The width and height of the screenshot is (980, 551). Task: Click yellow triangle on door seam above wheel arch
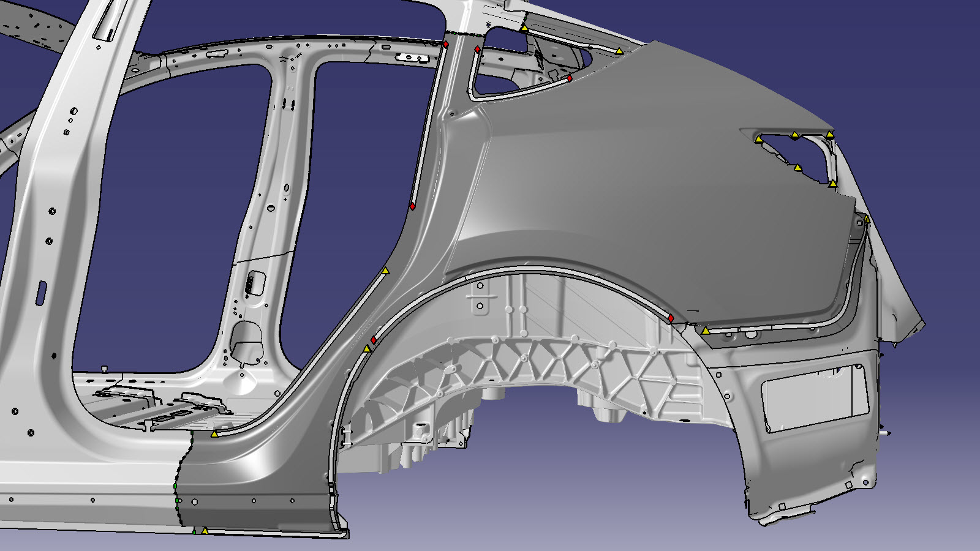pyautogui.click(x=385, y=271)
